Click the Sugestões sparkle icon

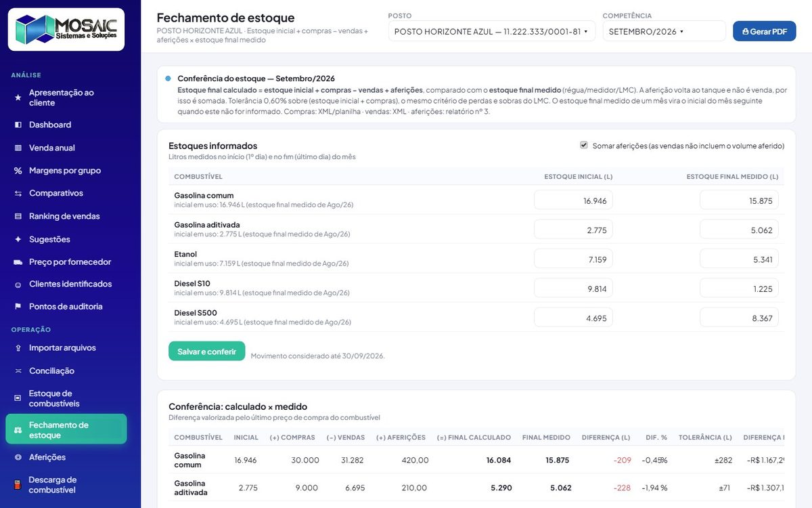point(18,239)
